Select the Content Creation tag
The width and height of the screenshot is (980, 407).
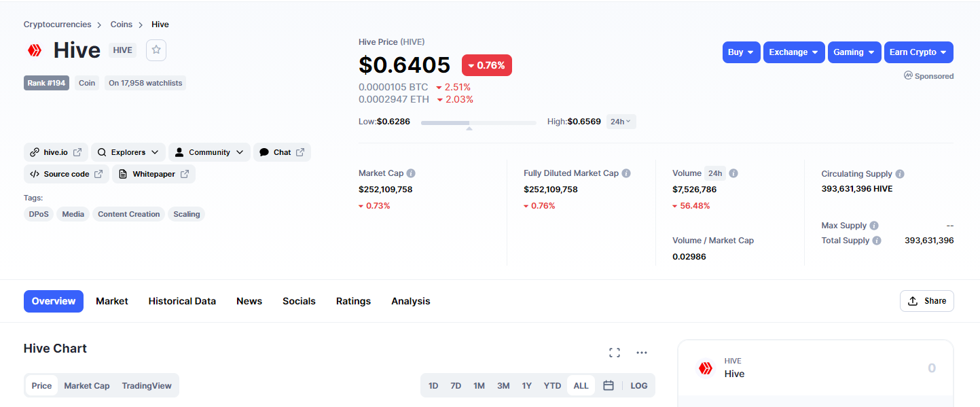[x=129, y=214]
